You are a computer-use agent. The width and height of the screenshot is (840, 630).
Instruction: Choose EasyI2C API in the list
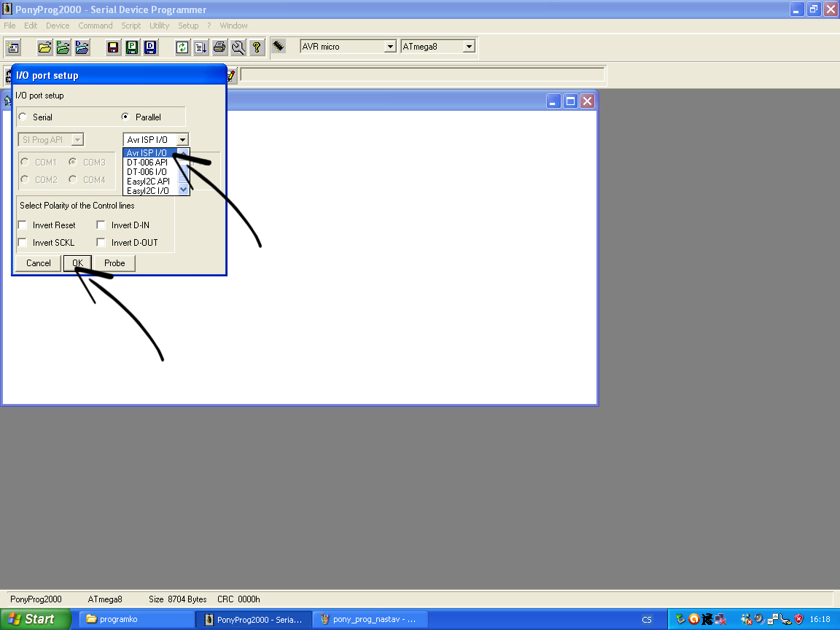(x=151, y=182)
